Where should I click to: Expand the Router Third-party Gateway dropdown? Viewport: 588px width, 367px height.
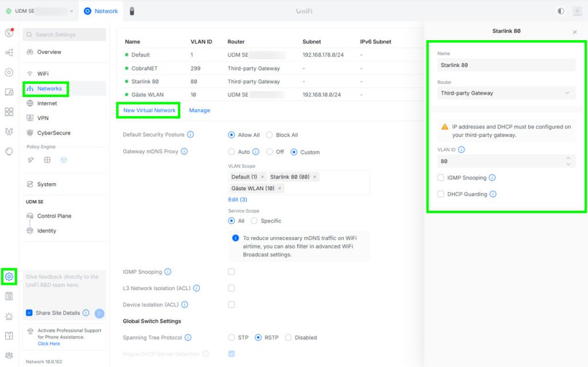point(506,93)
